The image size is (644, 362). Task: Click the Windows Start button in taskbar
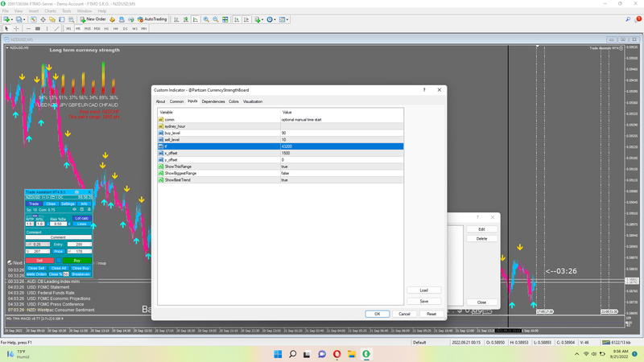pyautogui.click(x=278, y=354)
